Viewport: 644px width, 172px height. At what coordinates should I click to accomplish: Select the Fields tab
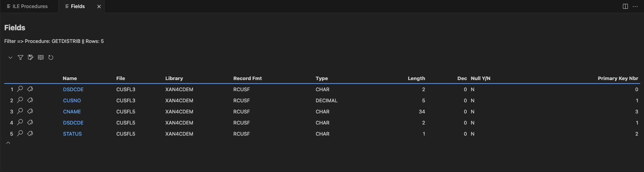[x=77, y=7]
